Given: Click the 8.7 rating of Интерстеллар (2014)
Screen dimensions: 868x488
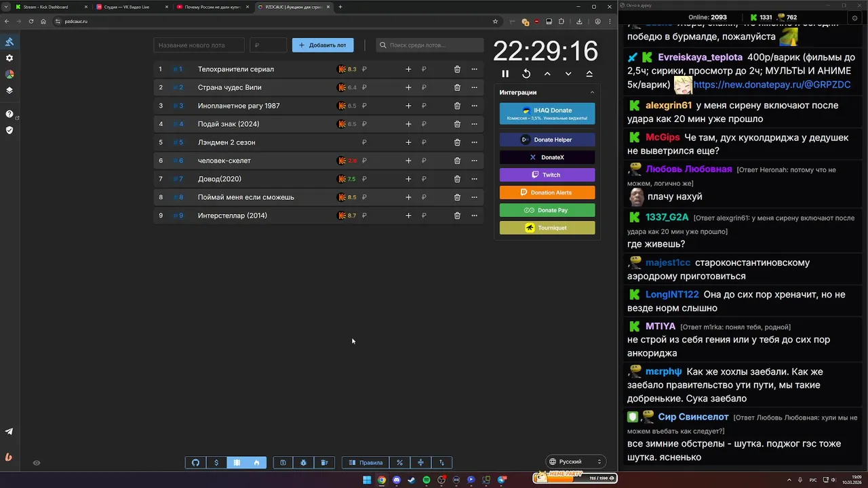Looking at the screenshot, I should (x=347, y=216).
